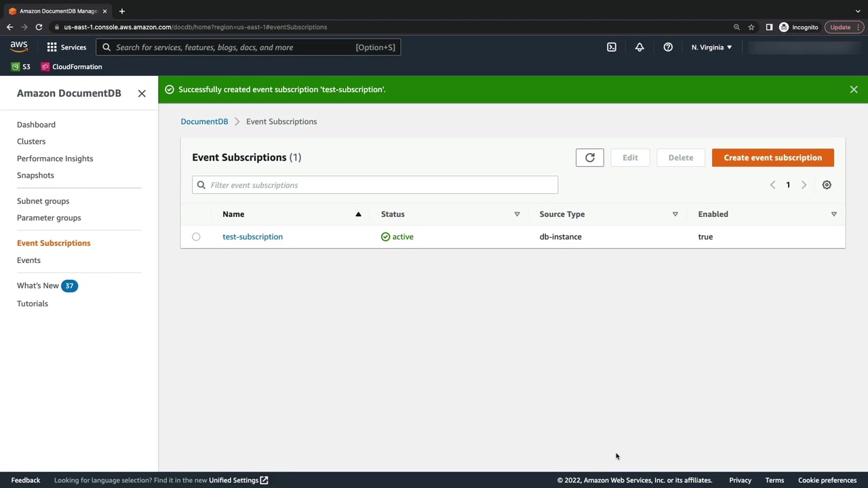Open Cookie preferences in footer
Screen dimensions: 868x488
coord(827,481)
